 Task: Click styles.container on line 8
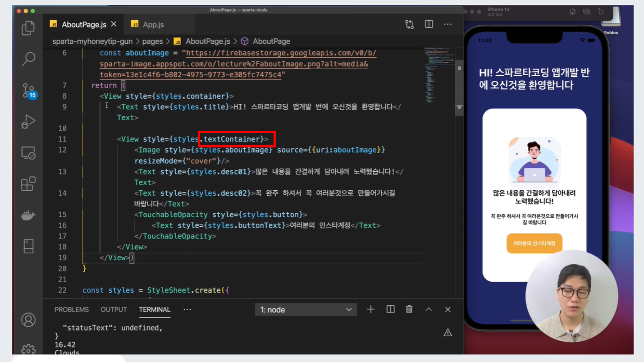191,96
